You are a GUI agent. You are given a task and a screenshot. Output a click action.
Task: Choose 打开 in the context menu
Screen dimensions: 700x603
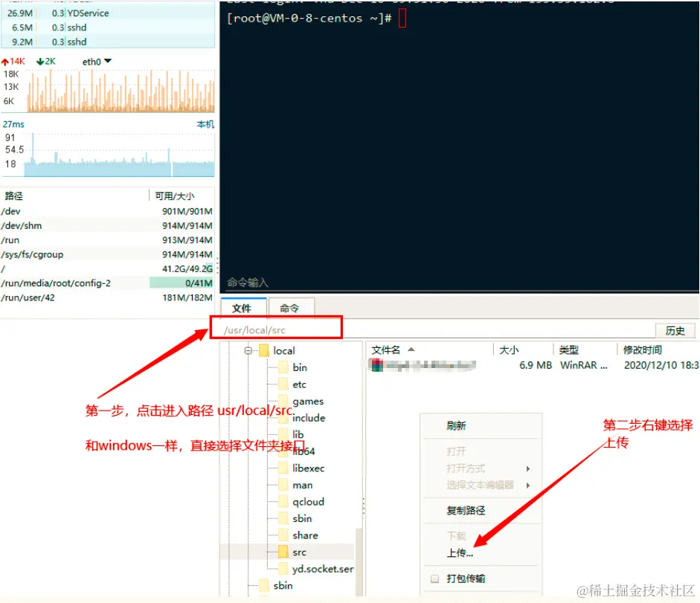tap(456, 451)
